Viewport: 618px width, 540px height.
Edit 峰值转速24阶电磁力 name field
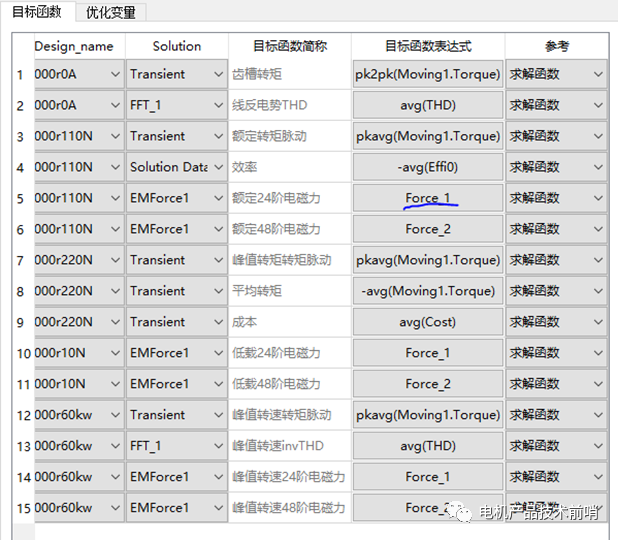[290, 477]
